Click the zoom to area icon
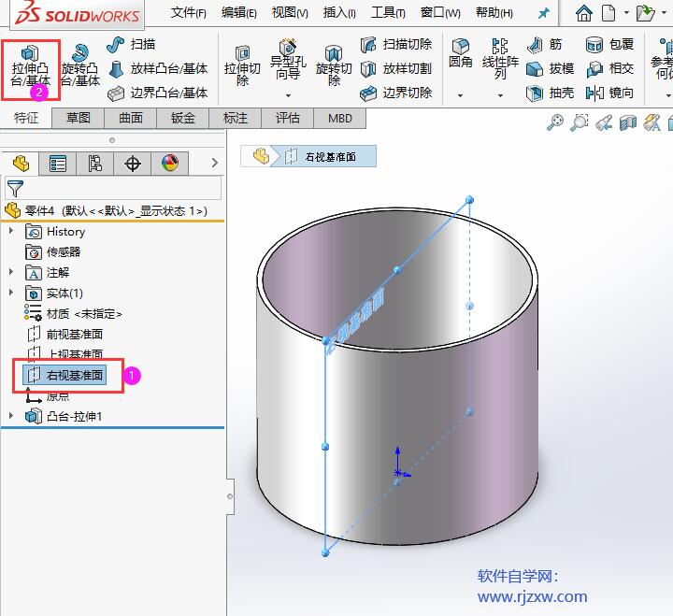 click(x=579, y=122)
